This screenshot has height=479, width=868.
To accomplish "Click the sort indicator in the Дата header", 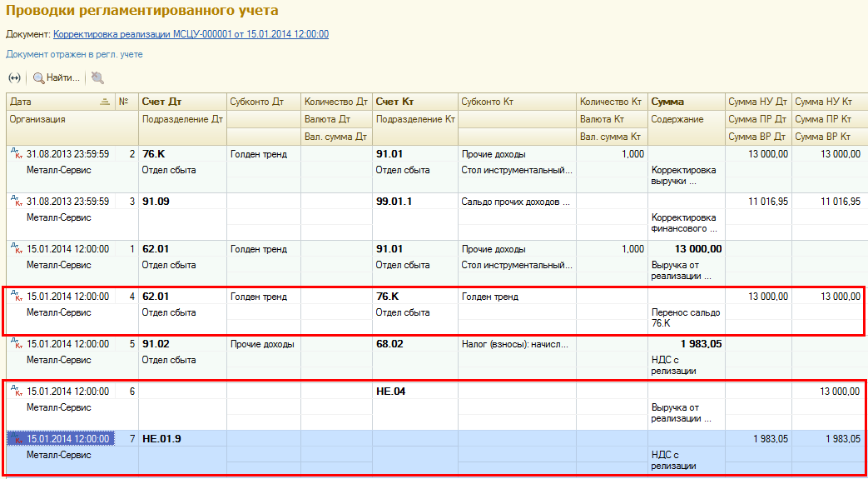I will pos(104,102).
